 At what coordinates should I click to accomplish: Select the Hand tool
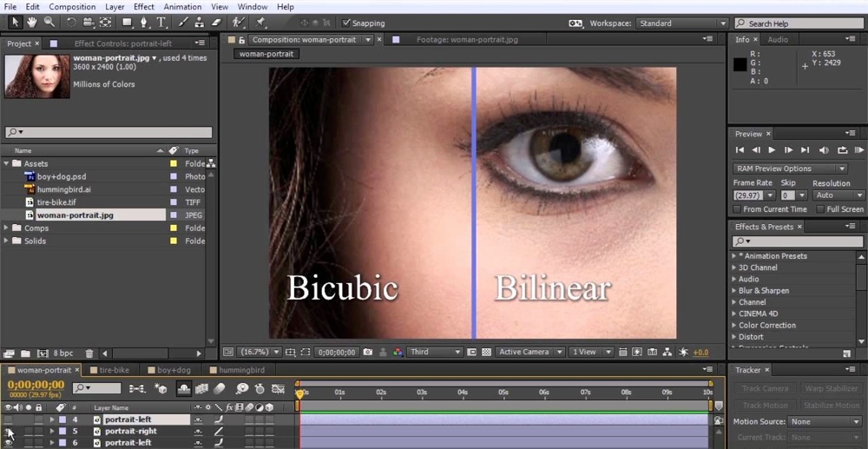[33, 23]
